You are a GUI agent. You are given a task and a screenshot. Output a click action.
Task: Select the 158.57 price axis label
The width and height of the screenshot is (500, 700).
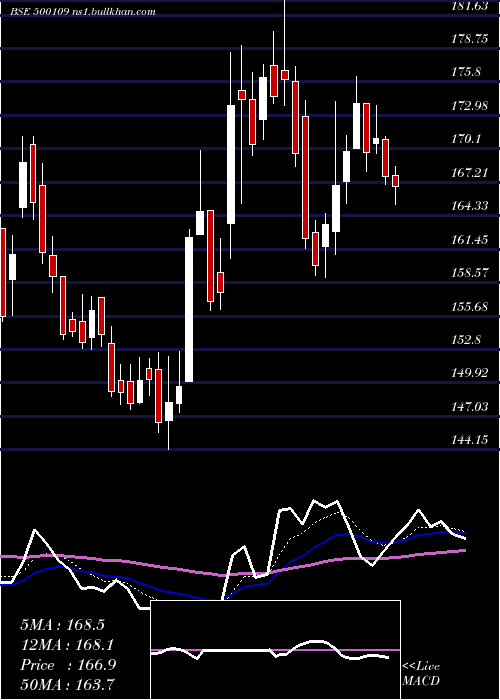472,273
